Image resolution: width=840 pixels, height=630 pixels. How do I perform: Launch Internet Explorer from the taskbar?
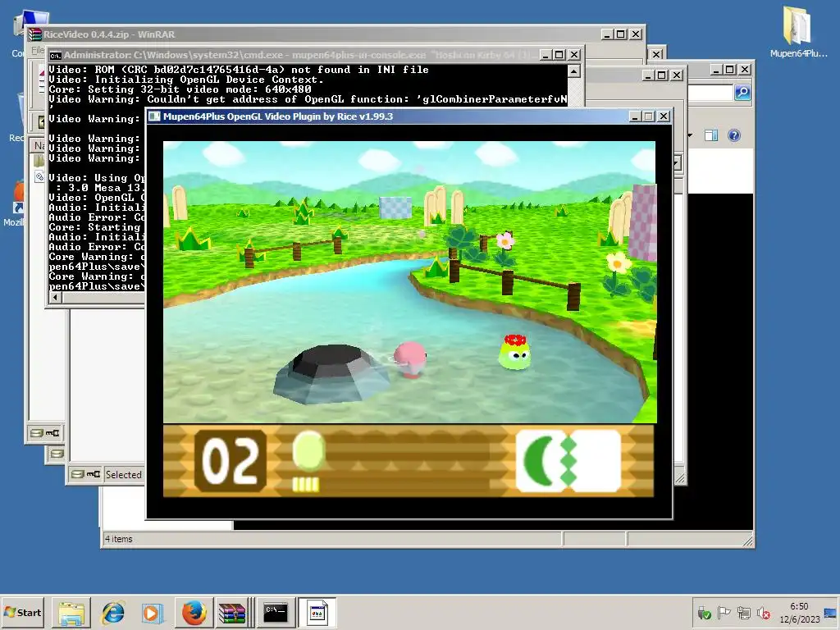112,613
